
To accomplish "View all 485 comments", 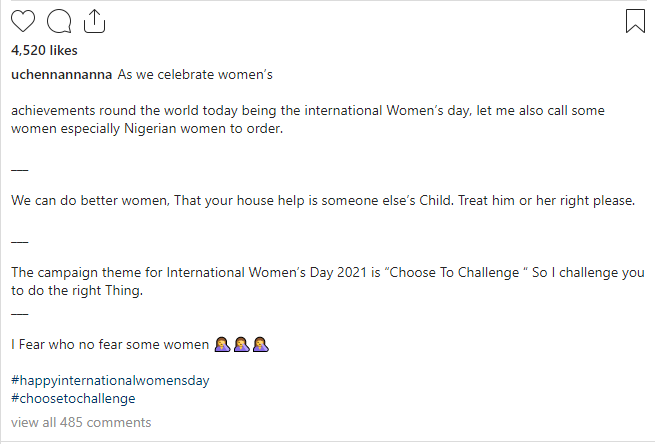I will coord(81,422).
